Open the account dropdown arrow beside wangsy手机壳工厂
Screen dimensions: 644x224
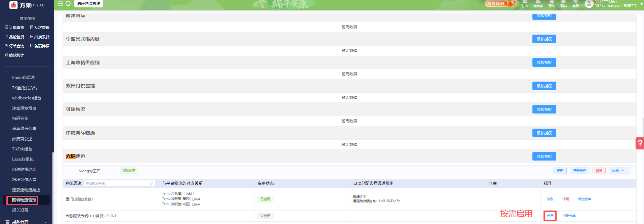pyautogui.click(x=641, y=4)
